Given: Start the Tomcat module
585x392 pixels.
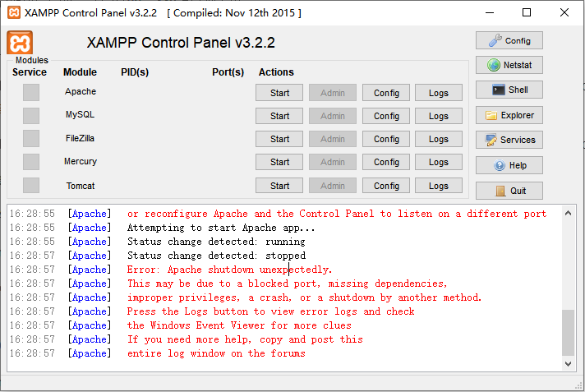Looking at the screenshot, I should tap(279, 186).
